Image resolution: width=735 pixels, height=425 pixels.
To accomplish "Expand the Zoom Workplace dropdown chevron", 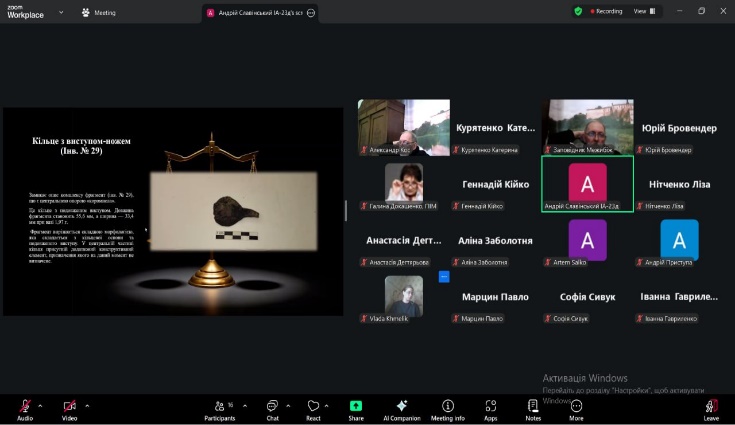I will 60,12.
